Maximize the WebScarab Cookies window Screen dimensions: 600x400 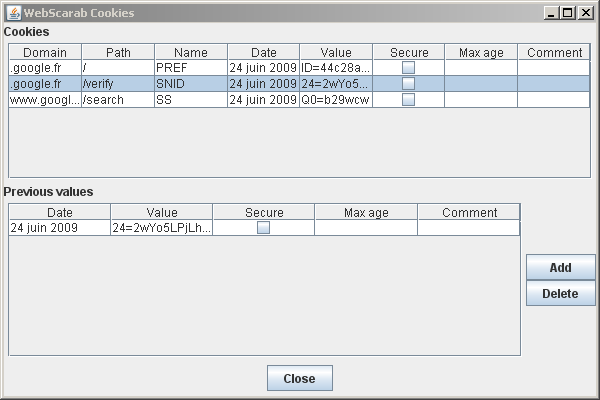point(567,13)
